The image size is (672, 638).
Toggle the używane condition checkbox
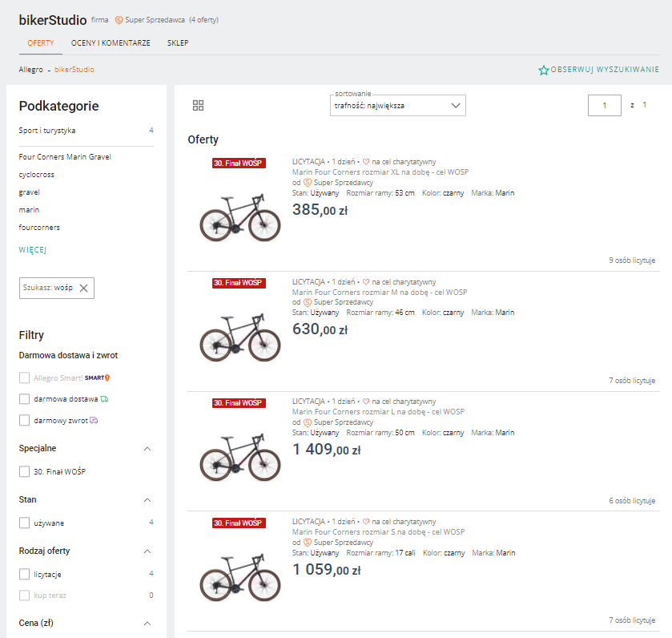pos(25,523)
